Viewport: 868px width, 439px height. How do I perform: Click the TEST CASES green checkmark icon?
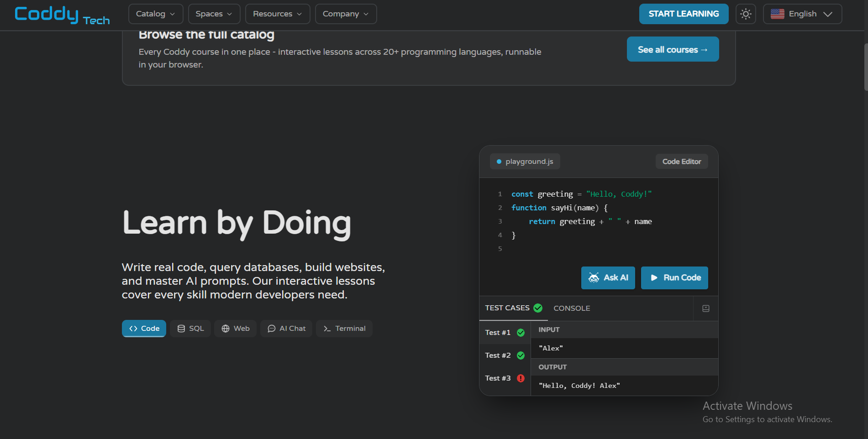[538, 308]
